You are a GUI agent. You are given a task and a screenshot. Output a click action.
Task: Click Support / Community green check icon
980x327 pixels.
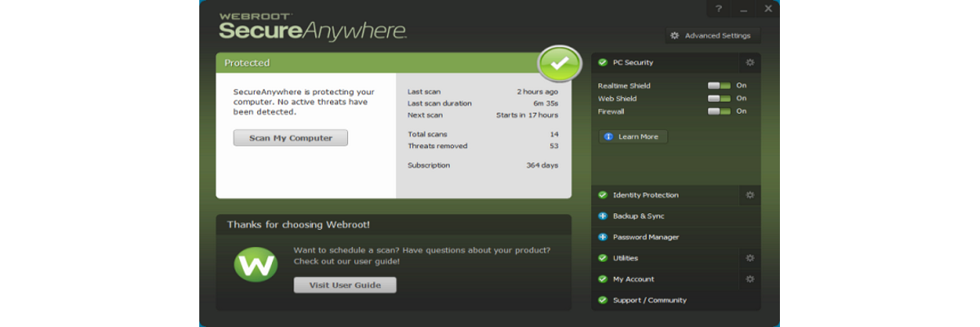click(603, 300)
